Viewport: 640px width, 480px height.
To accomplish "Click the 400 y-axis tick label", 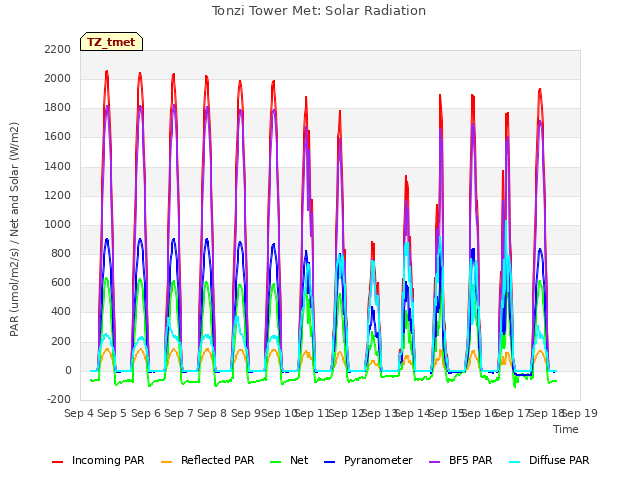I will (61, 312).
